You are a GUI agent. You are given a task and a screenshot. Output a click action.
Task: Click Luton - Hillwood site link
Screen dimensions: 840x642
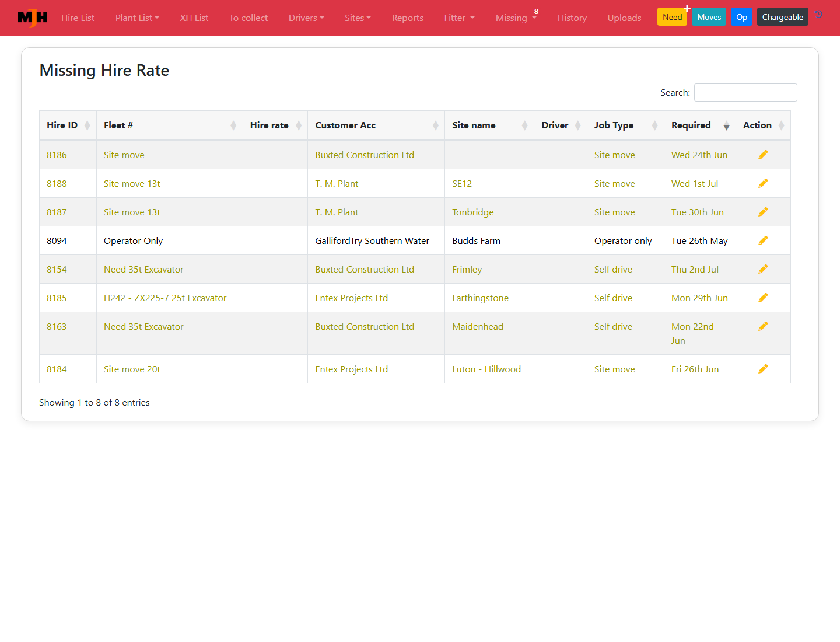pos(487,369)
